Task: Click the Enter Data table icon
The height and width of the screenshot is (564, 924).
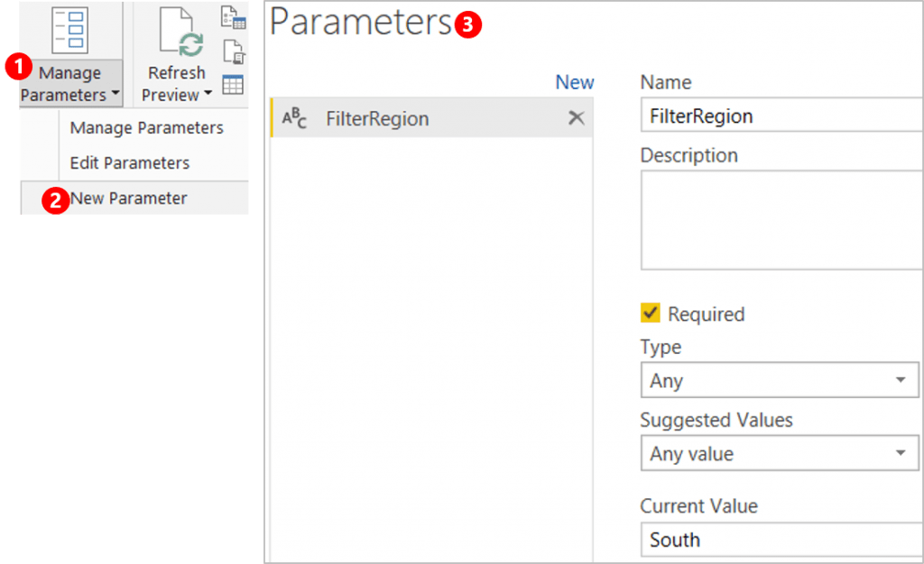Action: 233,83
